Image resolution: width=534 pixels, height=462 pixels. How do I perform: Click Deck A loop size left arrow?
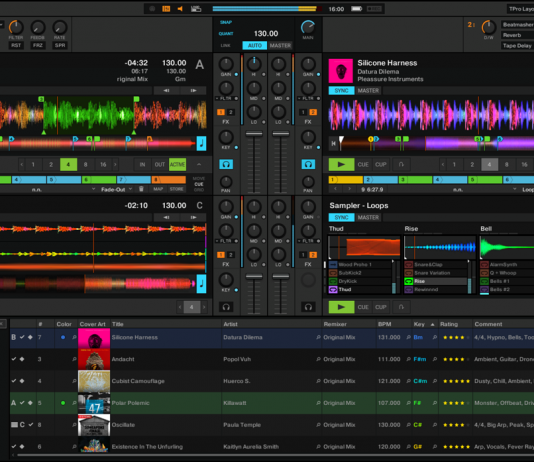(21, 164)
